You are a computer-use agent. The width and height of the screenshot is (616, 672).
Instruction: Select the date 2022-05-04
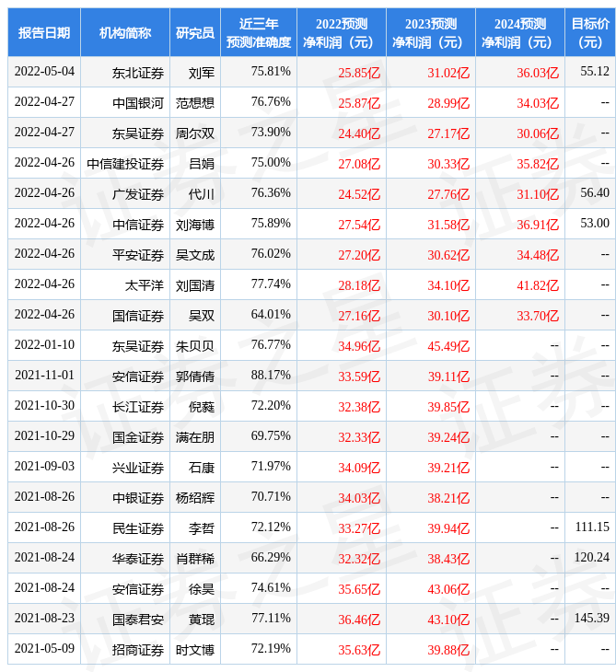click(44, 71)
